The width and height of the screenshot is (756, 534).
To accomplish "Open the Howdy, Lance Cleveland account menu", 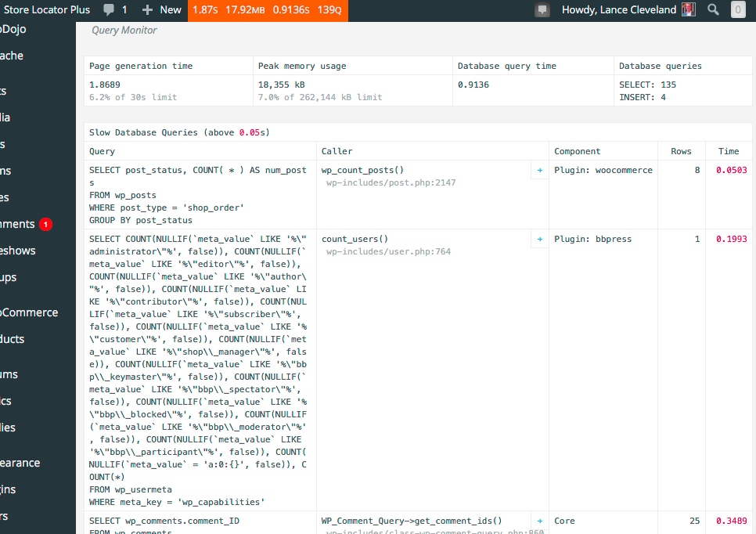I will coord(618,10).
